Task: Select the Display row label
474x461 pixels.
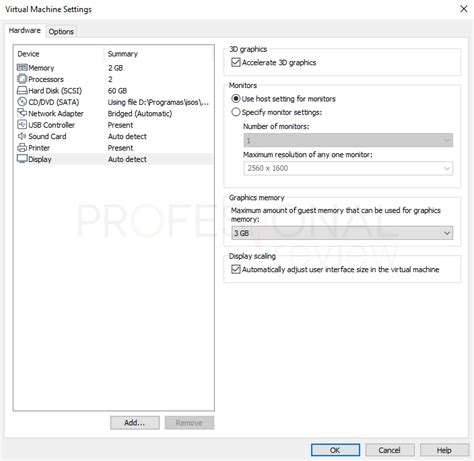Action: pyautogui.click(x=40, y=159)
